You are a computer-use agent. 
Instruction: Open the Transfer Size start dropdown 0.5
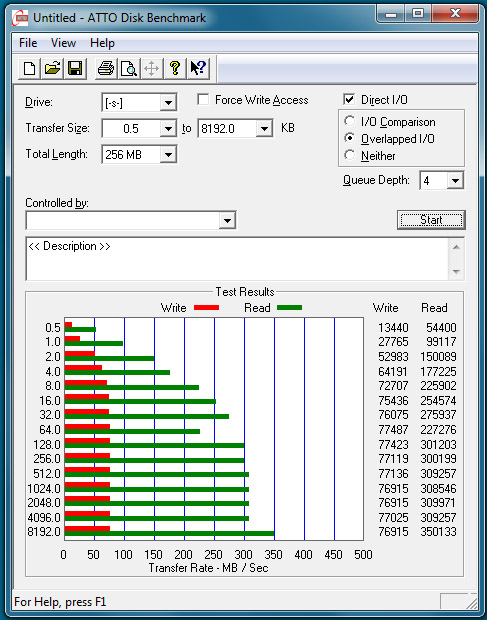pos(168,129)
